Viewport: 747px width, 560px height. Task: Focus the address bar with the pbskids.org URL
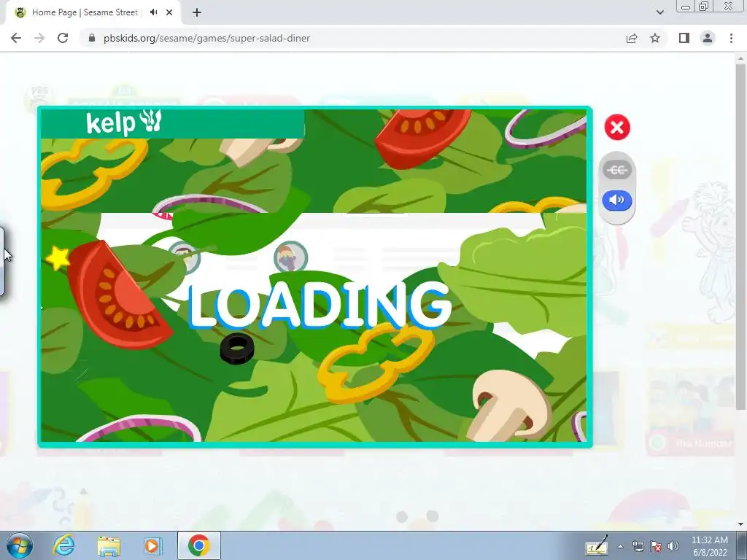[206, 38]
